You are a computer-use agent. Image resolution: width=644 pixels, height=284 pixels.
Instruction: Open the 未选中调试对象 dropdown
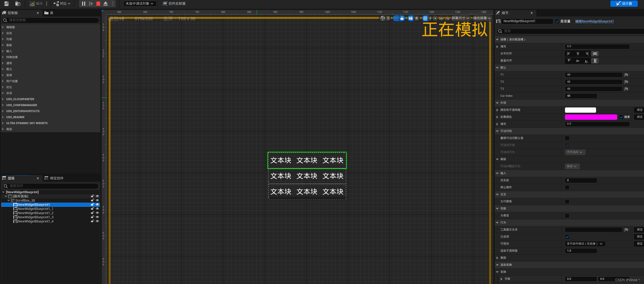(140, 4)
